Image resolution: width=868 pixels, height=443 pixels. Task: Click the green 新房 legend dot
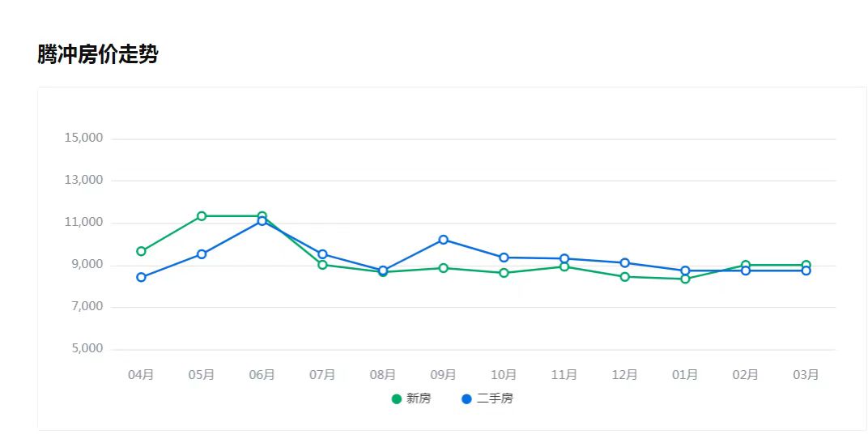(396, 398)
